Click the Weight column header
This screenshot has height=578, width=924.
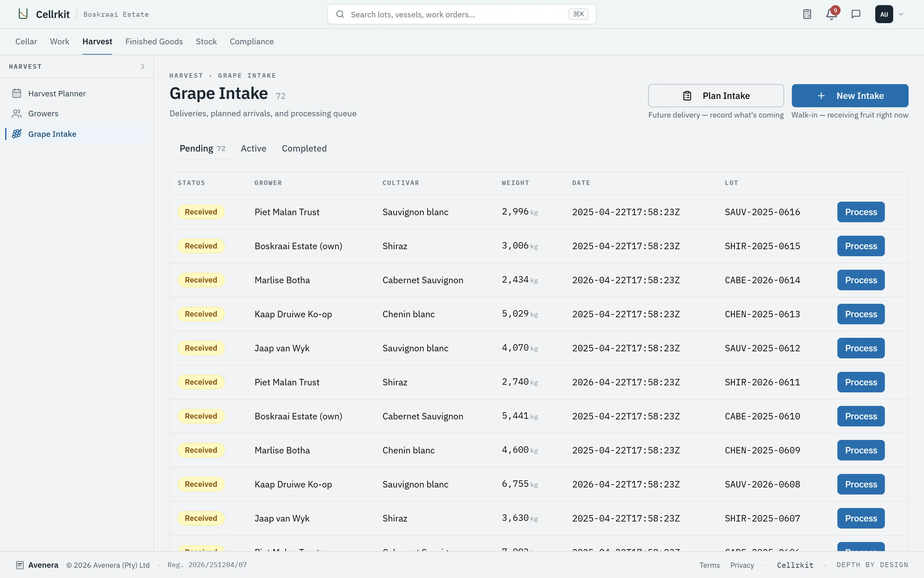pyautogui.click(x=515, y=183)
